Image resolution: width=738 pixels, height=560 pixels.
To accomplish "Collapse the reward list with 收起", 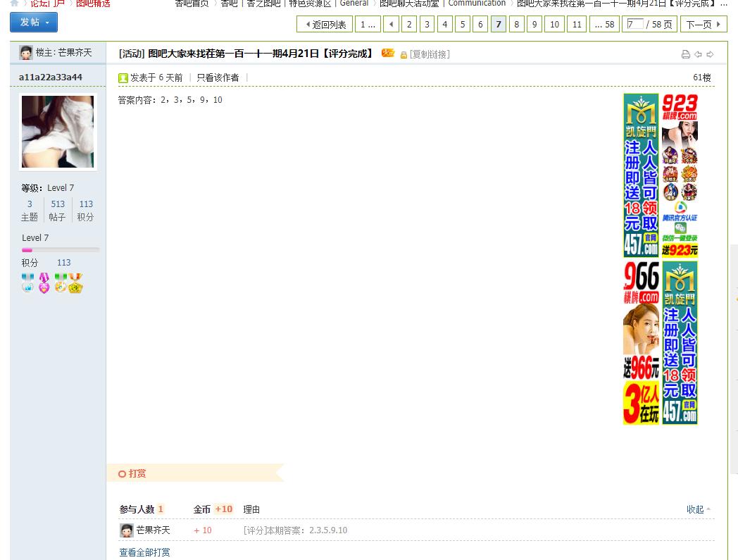I will [x=698, y=509].
